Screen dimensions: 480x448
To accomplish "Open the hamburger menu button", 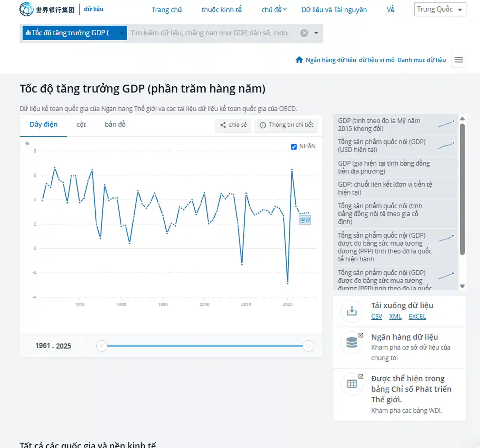I will [458, 60].
